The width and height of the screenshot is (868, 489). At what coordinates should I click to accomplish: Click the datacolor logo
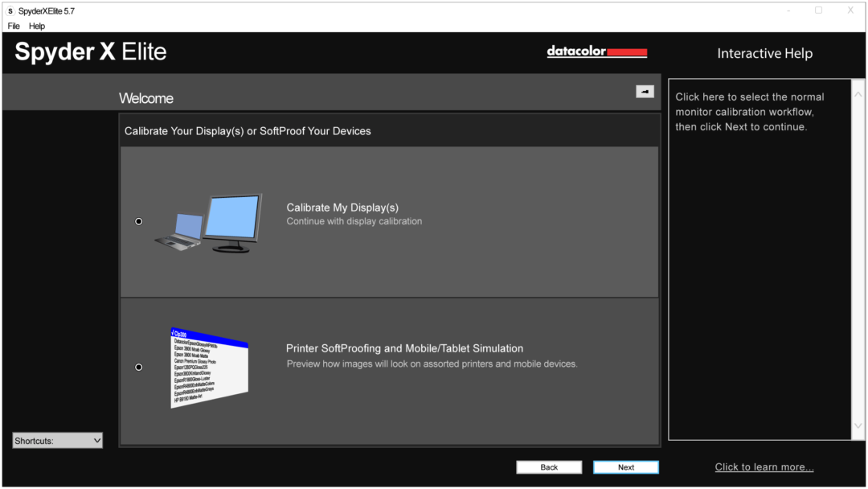point(596,51)
